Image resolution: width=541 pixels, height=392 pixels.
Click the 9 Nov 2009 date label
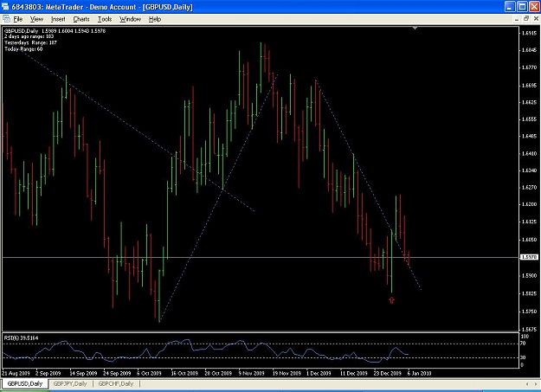(x=252, y=373)
